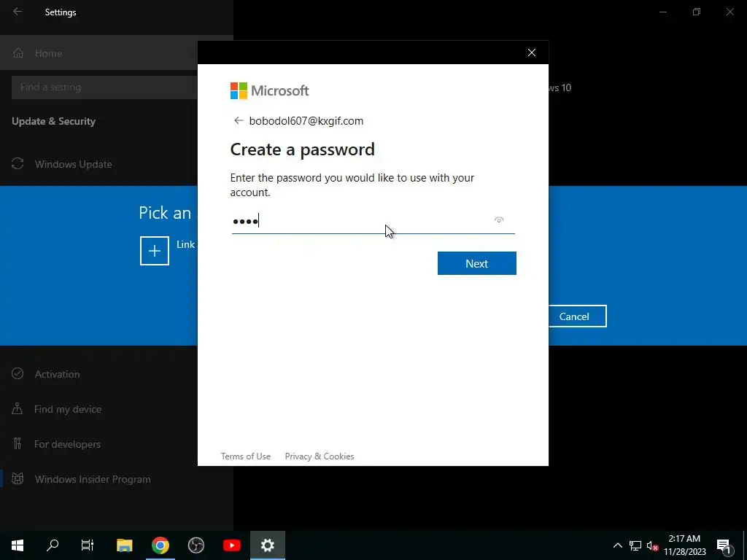Close the Settings window
Screen dimensions: 747x560
[729, 12]
